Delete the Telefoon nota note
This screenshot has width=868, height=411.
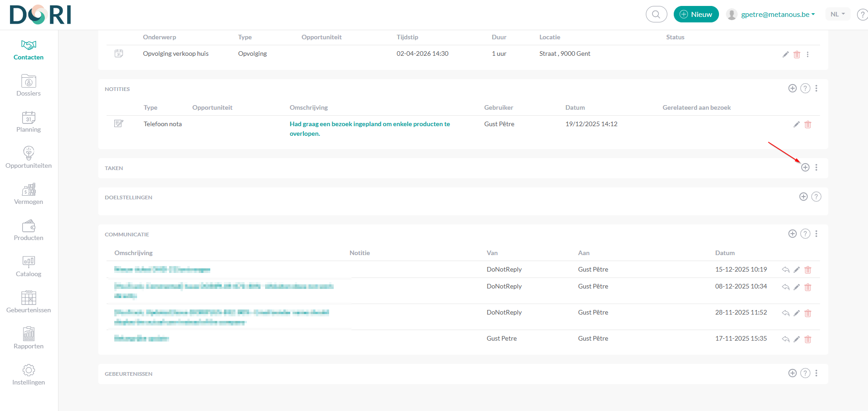pyautogui.click(x=808, y=124)
